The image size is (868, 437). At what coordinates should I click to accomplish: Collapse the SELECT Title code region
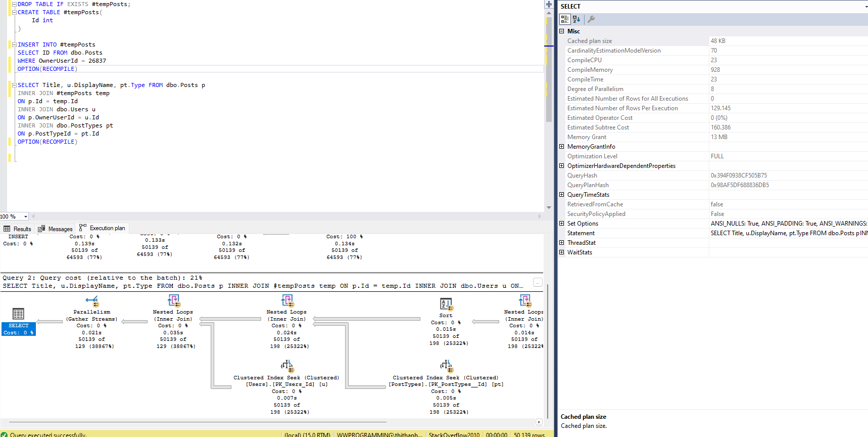[14, 85]
